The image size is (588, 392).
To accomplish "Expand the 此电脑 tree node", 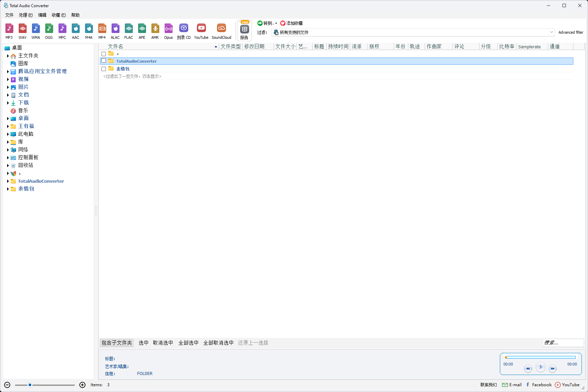I will pos(8,134).
